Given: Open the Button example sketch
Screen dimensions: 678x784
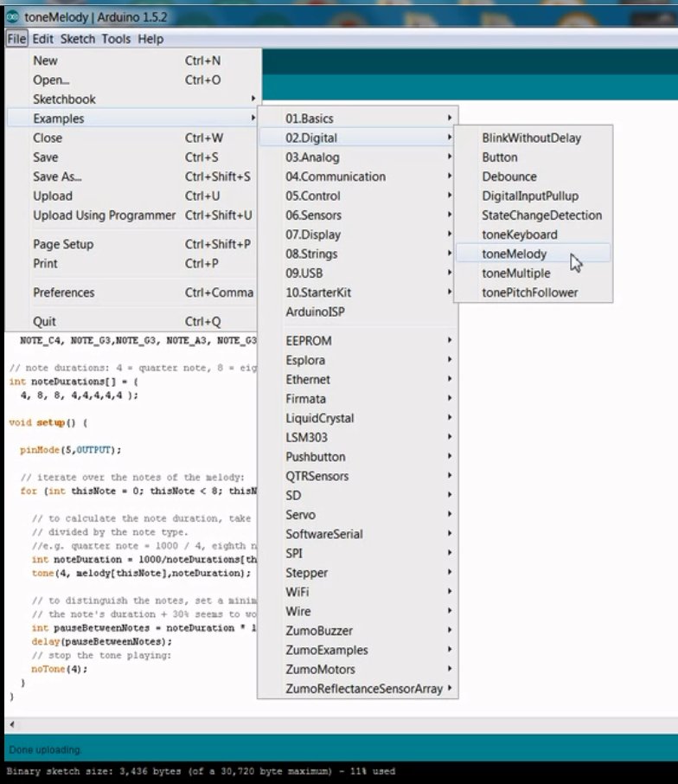Looking at the screenshot, I should (533, 157).
